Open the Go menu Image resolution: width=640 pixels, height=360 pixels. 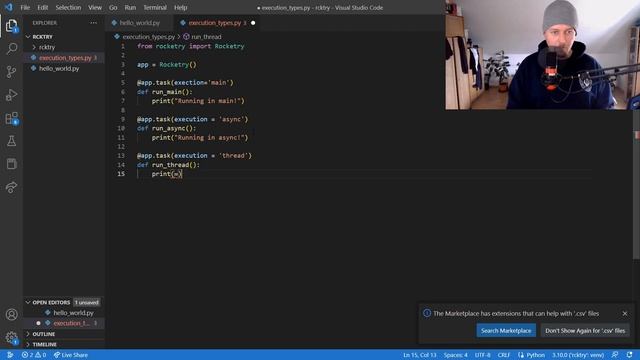[113, 7]
